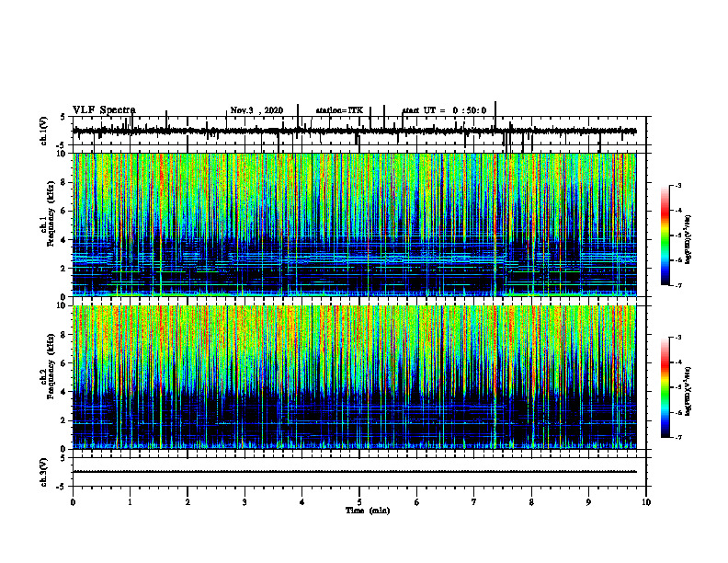Click the '6' frequency tick of the ch.2 spectrogram
The image size is (728, 563).
65,363
